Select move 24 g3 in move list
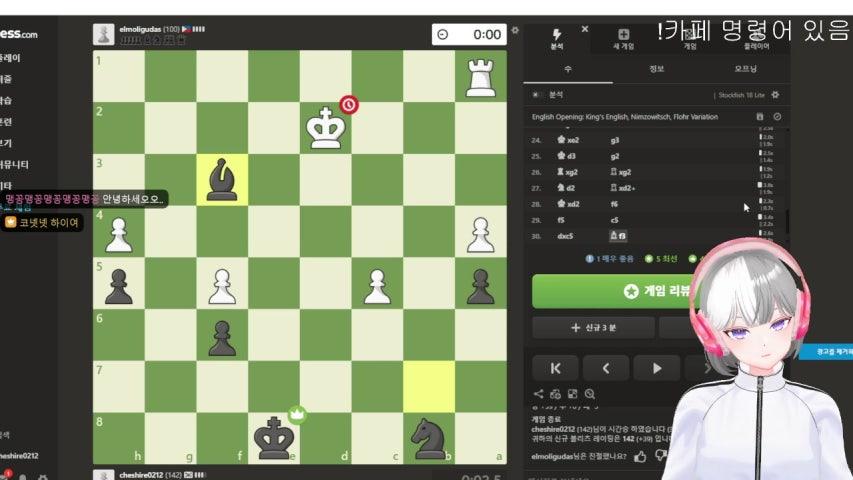Image resolution: width=853 pixels, height=480 pixels. point(615,140)
